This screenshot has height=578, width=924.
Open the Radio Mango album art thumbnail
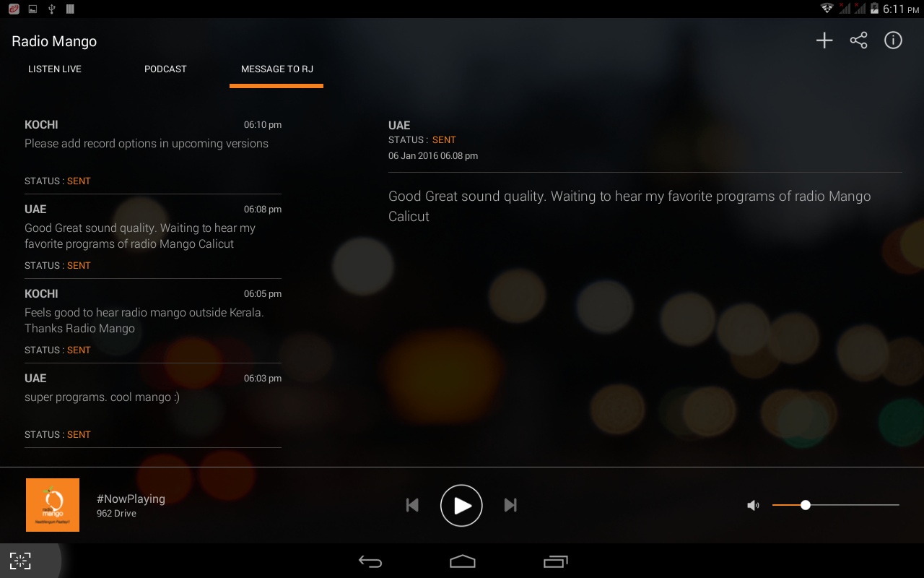click(53, 505)
